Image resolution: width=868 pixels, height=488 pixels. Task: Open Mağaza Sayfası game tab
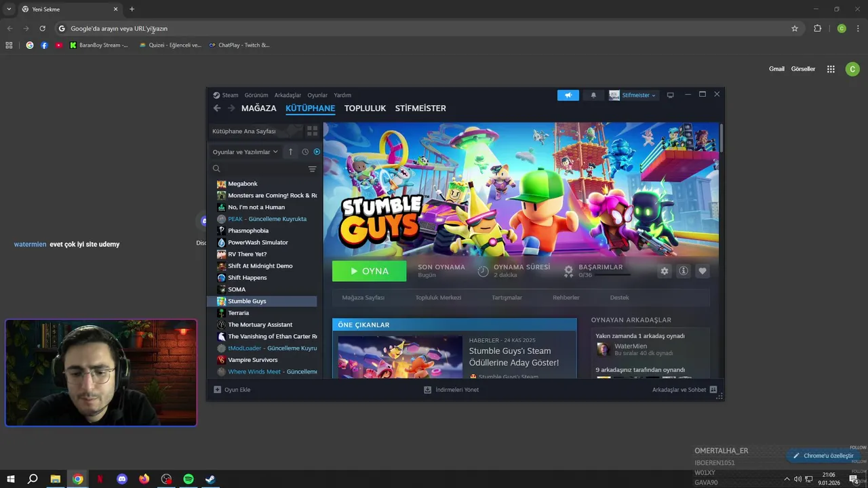[x=363, y=298]
